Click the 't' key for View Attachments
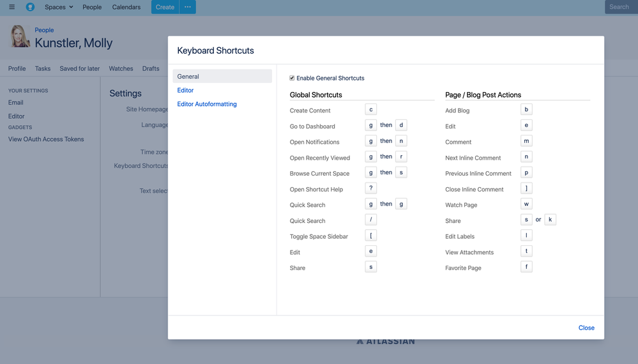Image resolution: width=638 pixels, height=364 pixels. [x=526, y=251]
